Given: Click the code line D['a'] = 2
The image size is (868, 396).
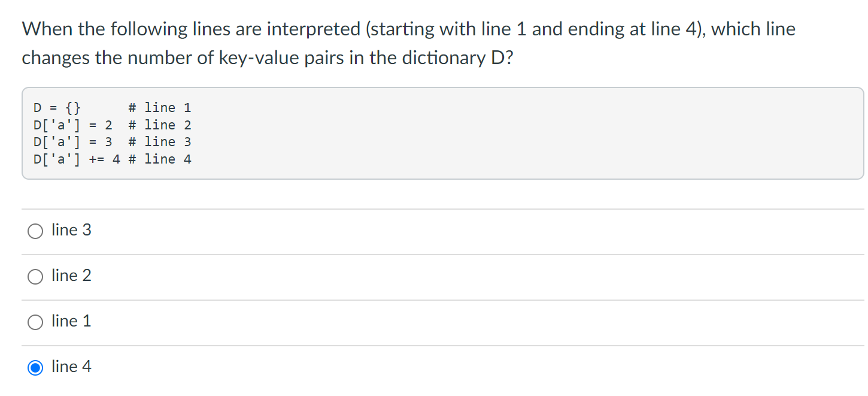Looking at the screenshot, I should pos(71,125).
